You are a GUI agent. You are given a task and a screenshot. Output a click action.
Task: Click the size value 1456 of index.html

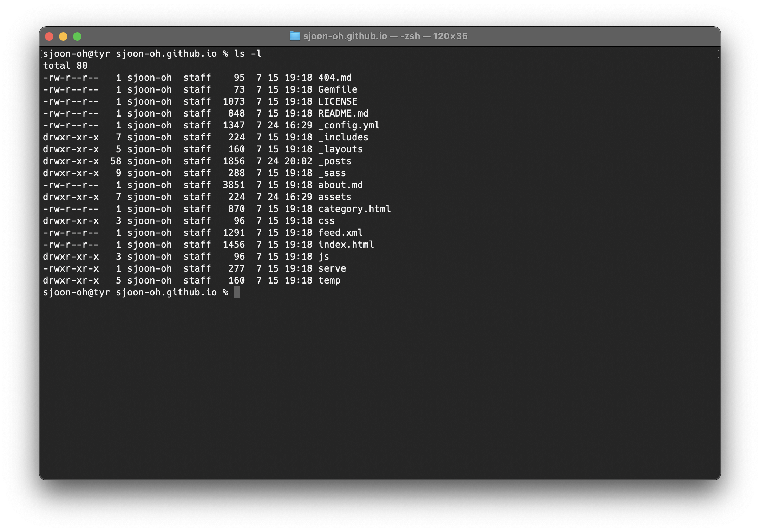click(x=234, y=245)
